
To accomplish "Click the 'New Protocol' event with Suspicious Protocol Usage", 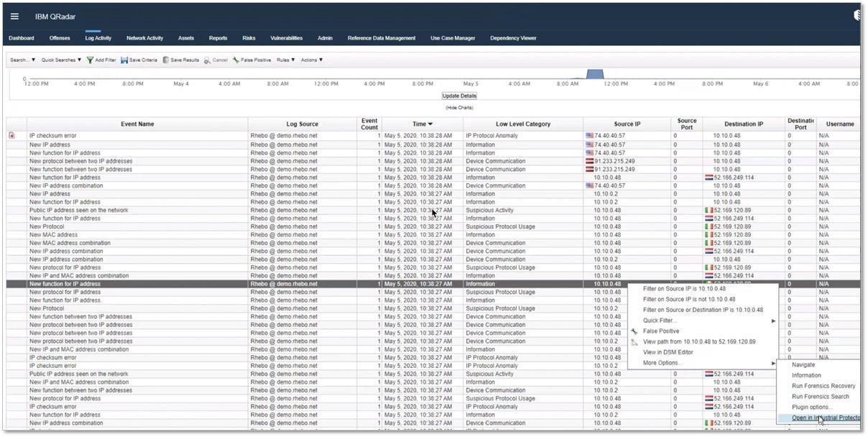I will point(47,226).
